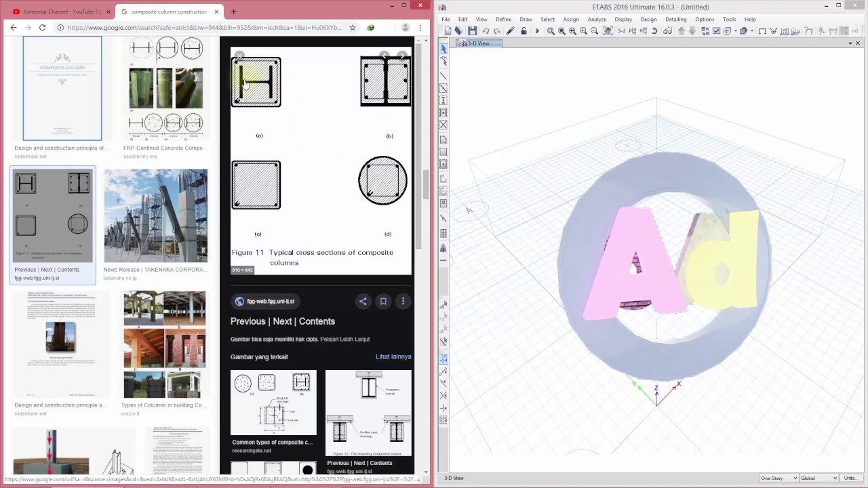This screenshot has width=868, height=488.
Task: Open Chrome's three-dot menu
Action: (421, 28)
